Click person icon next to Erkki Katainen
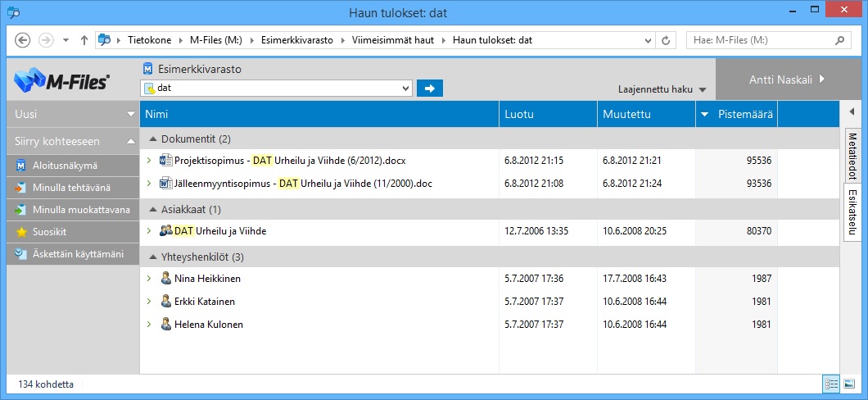 165,302
